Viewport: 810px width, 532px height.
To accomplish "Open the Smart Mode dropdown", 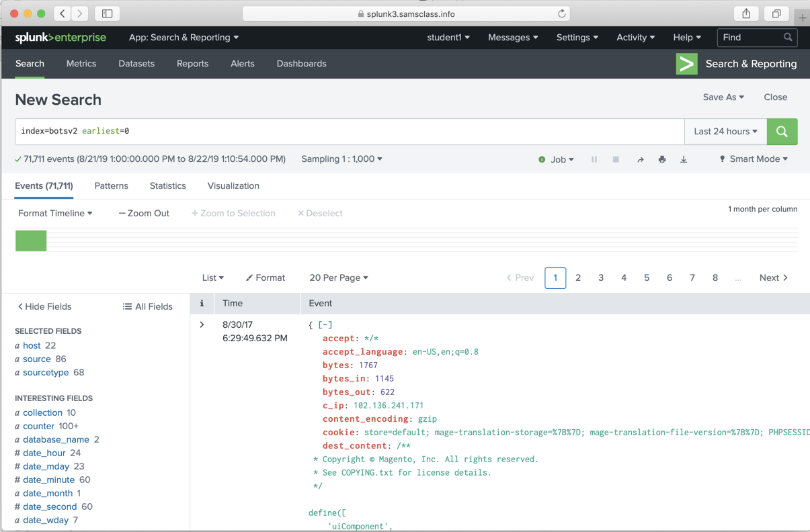I will click(x=754, y=159).
